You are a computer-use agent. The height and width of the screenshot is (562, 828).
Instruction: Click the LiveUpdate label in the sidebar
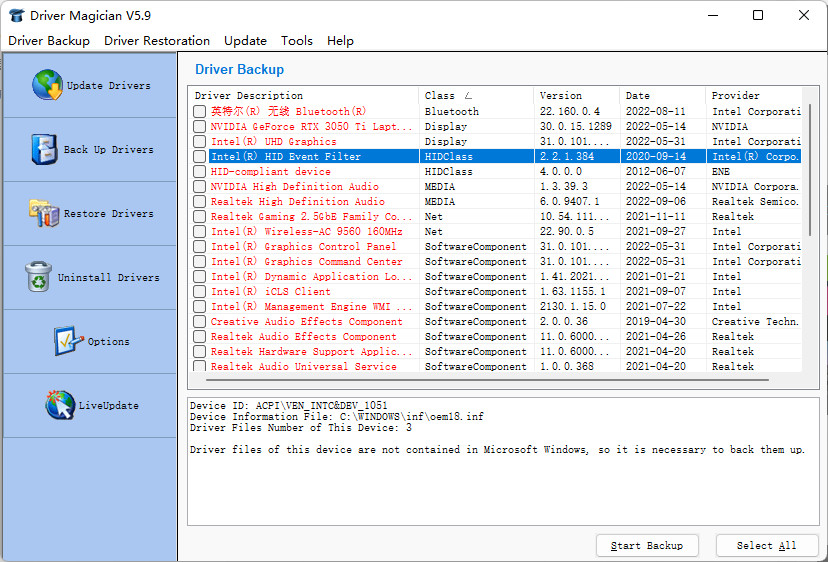tap(109, 406)
